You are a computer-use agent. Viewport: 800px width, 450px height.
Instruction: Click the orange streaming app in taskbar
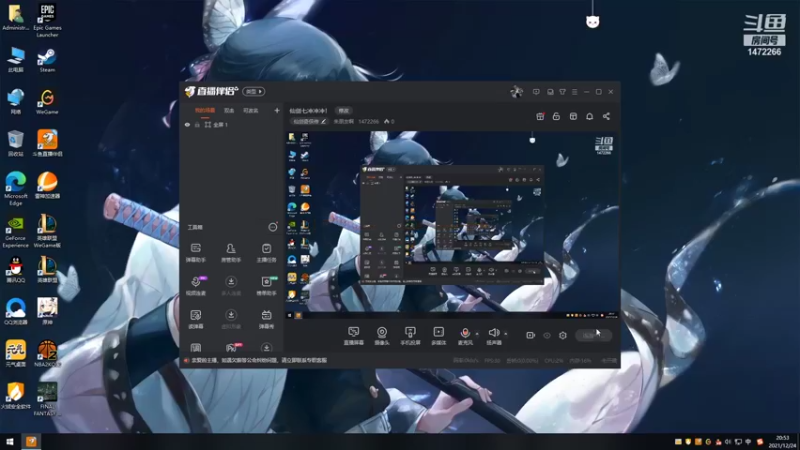point(31,442)
